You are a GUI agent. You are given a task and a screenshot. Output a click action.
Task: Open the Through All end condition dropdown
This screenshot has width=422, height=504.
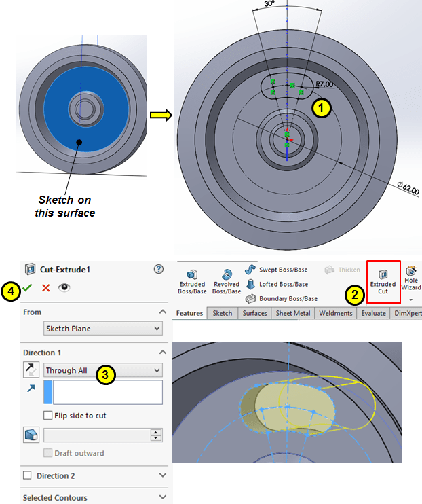tap(102, 371)
